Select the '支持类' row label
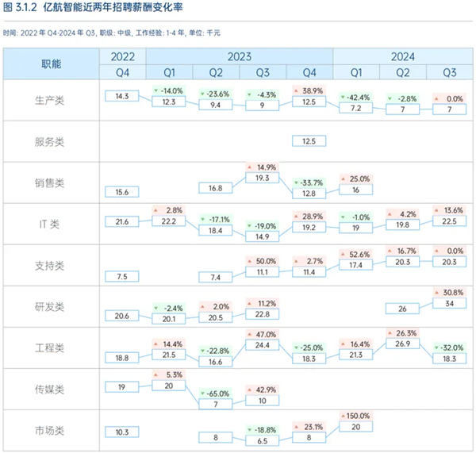This screenshot has height=453, width=476. [x=49, y=266]
